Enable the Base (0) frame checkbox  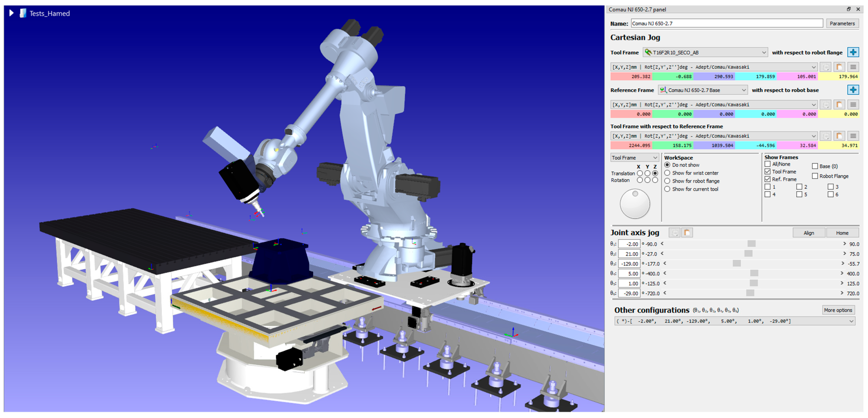click(815, 166)
